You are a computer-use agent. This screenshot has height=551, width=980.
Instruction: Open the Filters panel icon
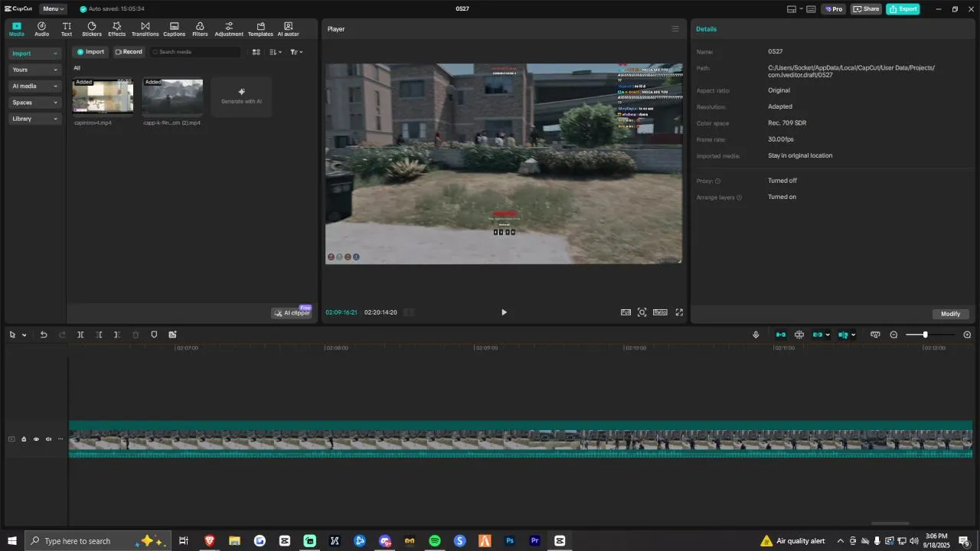coord(200,29)
